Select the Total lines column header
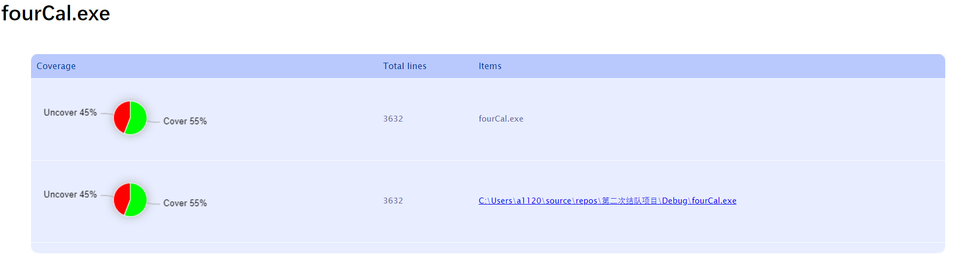Image resolution: width=980 pixels, height=264 pixels. coord(404,66)
